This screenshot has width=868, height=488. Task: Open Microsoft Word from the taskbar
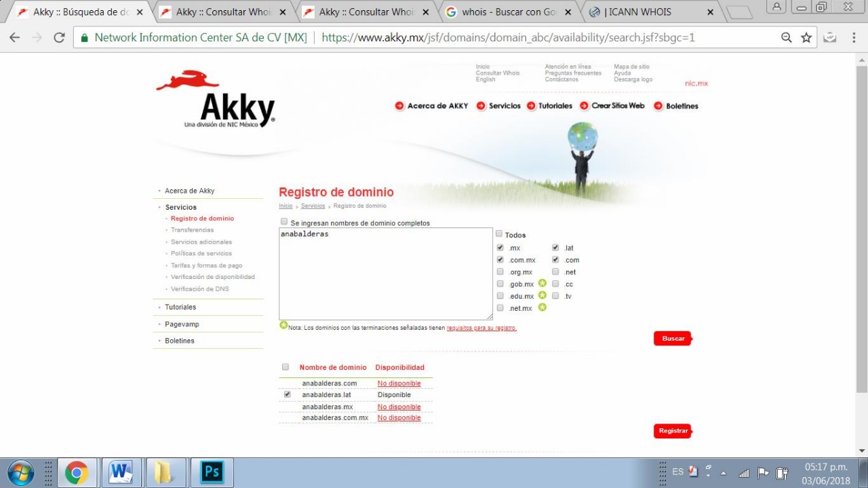(x=121, y=472)
